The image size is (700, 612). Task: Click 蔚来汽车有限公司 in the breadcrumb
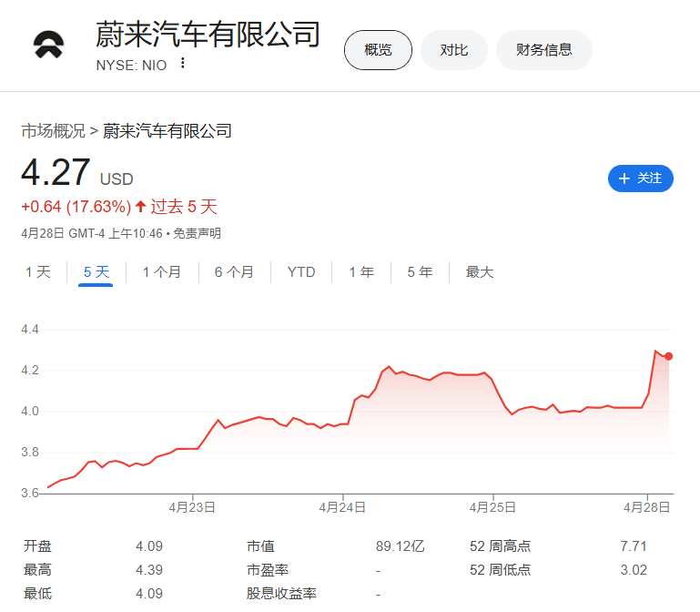167,131
